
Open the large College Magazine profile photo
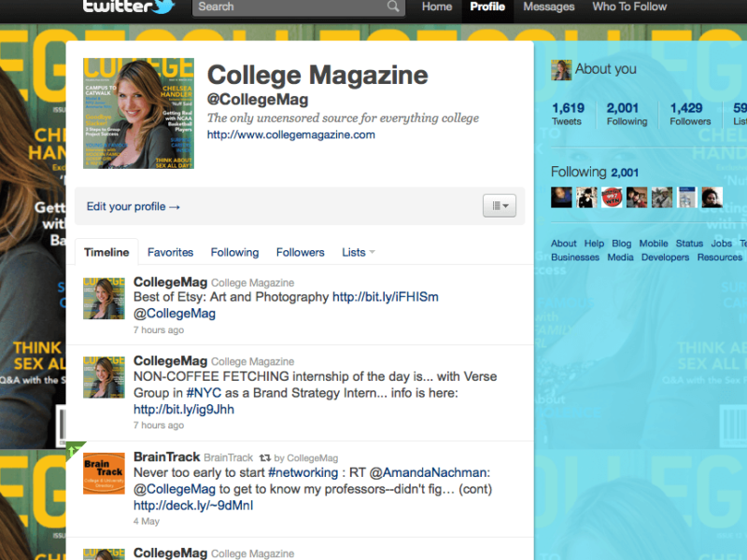point(138,113)
